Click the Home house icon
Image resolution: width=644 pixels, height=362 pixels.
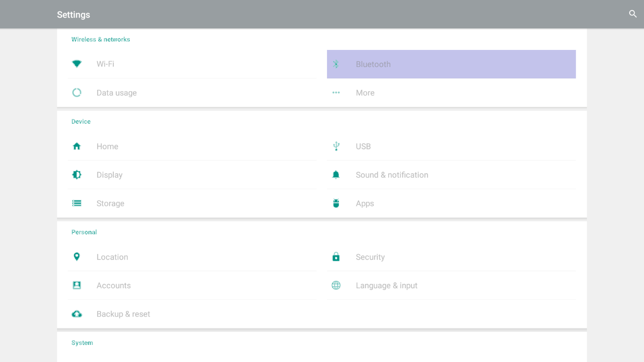point(77,146)
